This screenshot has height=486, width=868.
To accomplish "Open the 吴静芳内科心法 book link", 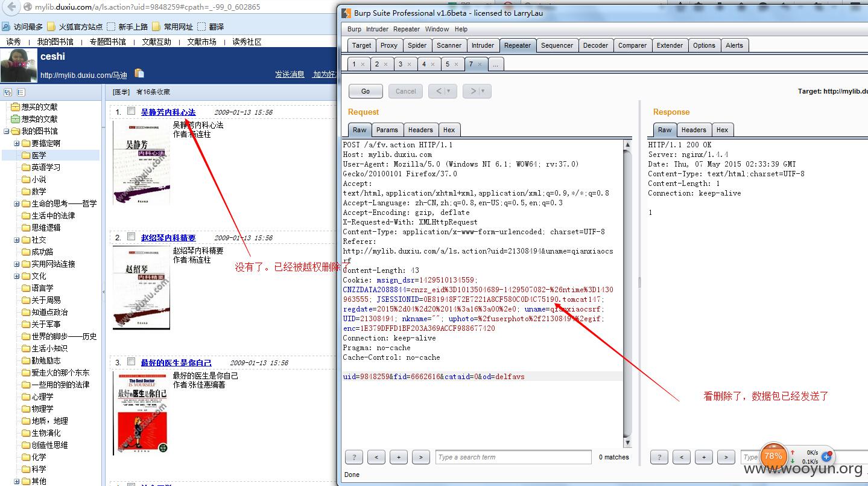I will coord(168,112).
